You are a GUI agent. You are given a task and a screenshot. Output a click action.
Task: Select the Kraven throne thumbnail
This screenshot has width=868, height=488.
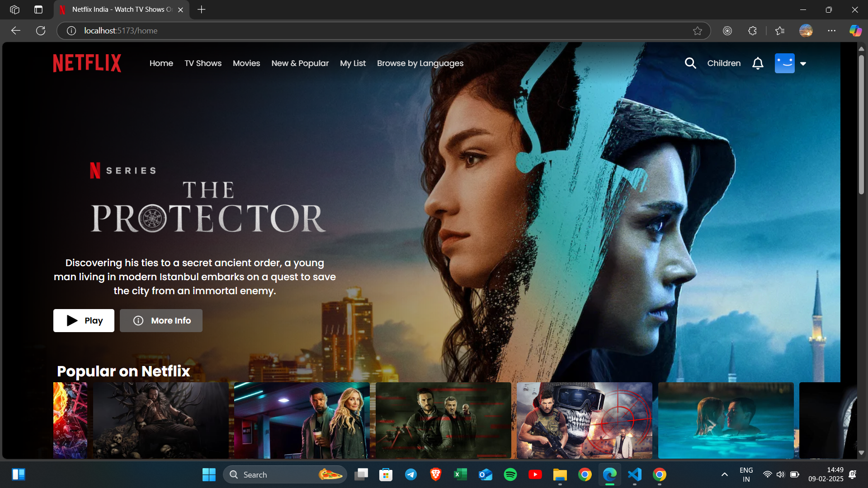pyautogui.click(x=161, y=421)
